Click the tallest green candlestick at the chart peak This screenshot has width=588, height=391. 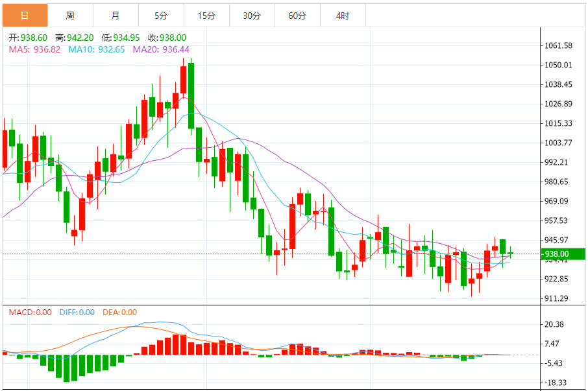point(191,95)
